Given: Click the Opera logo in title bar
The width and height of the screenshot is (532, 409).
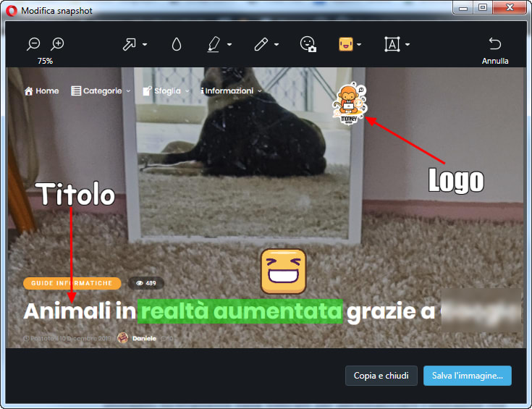Looking at the screenshot, I should click(x=12, y=11).
